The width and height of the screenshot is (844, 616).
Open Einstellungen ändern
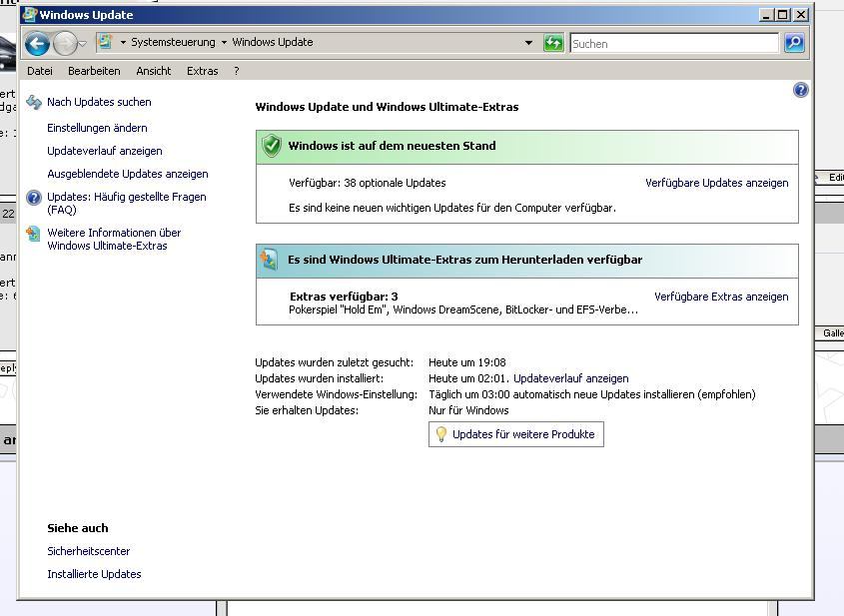97,128
